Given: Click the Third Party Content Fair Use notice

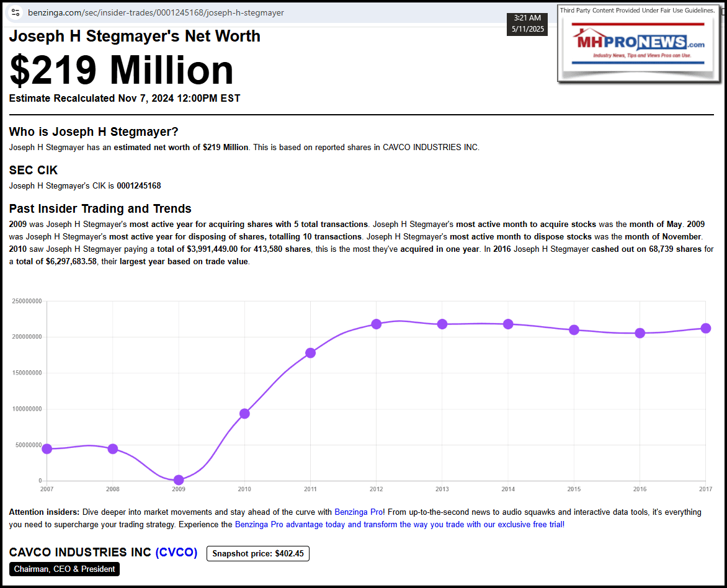Looking at the screenshot, I should coord(637,10).
